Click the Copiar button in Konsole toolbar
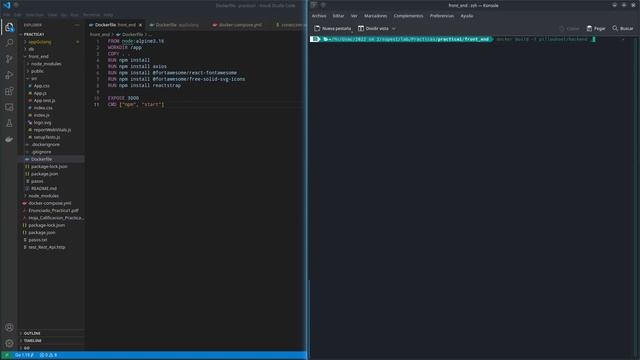The image size is (640, 360). pos(569,29)
